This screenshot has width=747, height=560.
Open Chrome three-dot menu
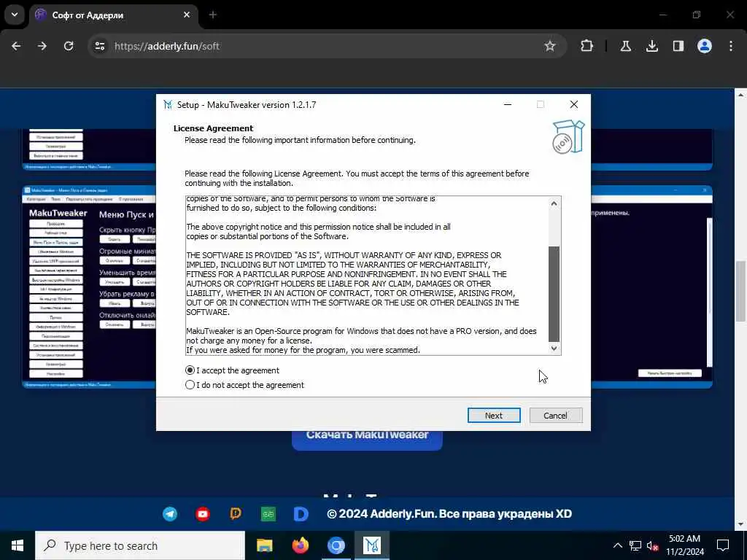coord(731,46)
